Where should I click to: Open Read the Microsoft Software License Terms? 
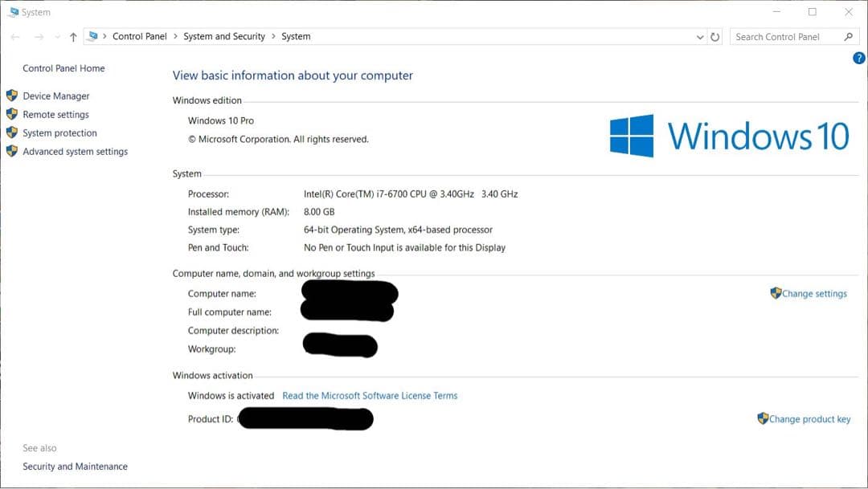point(370,395)
